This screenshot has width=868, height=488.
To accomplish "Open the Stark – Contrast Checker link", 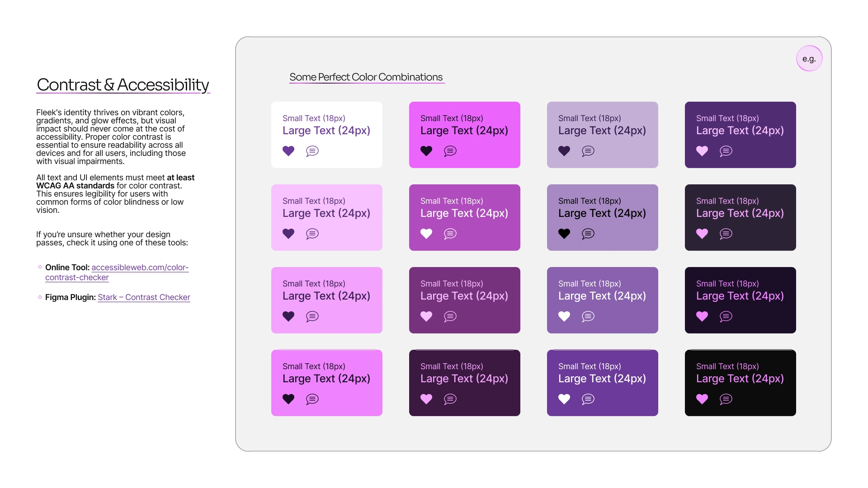I will click(x=144, y=297).
